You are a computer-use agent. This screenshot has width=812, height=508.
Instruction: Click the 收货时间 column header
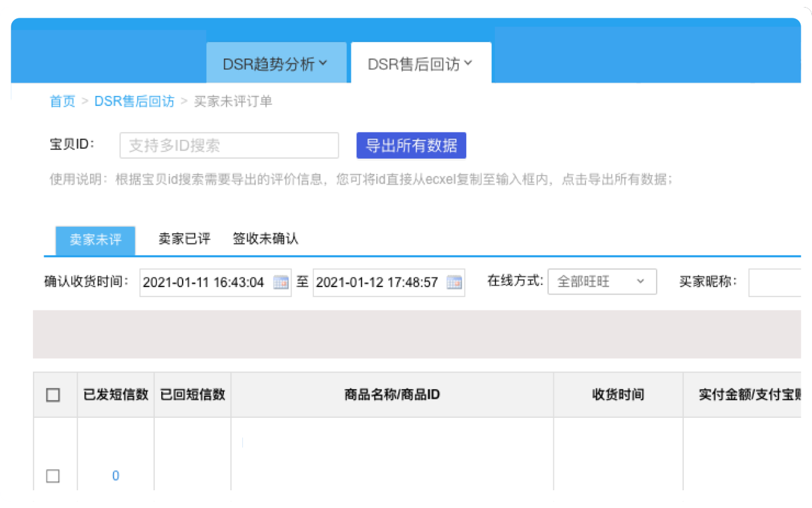click(x=618, y=394)
